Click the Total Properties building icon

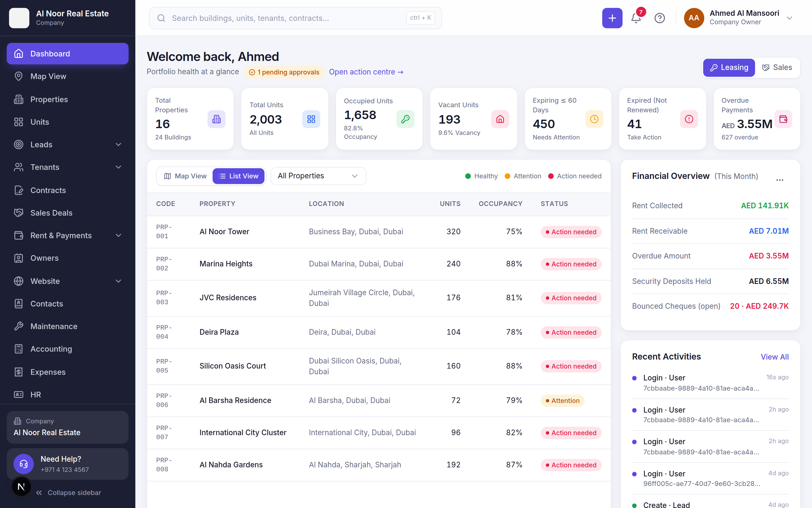click(217, 119)
